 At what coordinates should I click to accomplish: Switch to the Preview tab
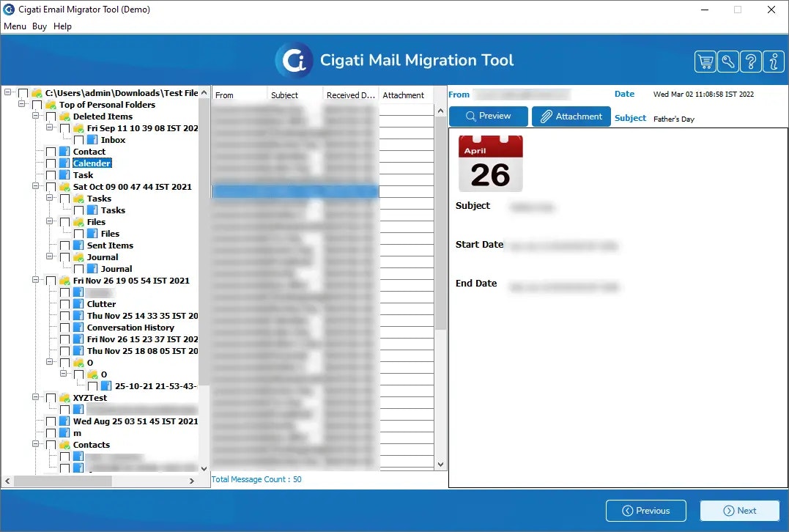(x=488, y=117)
